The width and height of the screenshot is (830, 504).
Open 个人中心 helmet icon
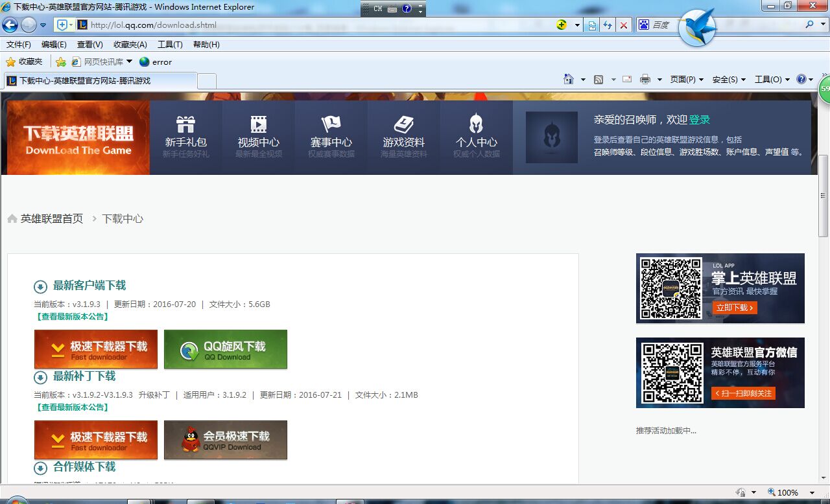476,124
